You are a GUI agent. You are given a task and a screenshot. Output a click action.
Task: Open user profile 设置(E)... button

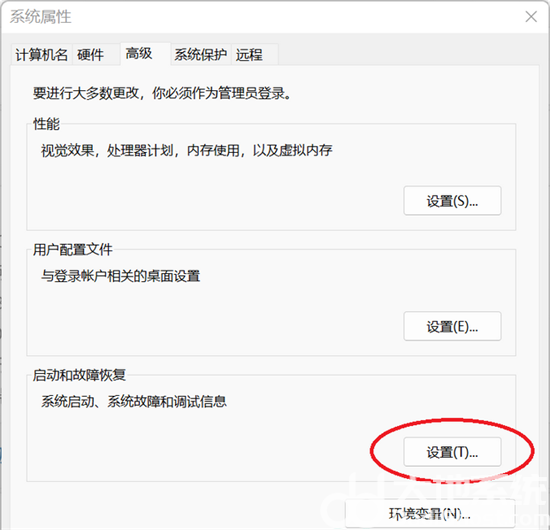[452, 326]
